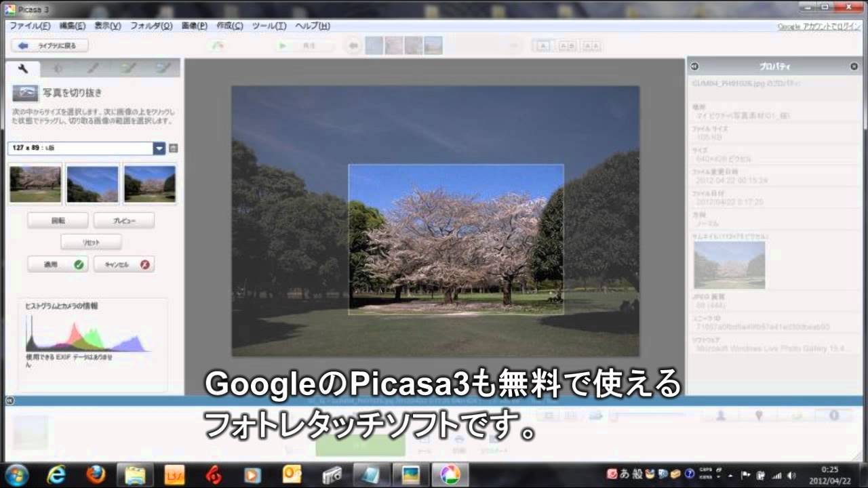Select the third suggested crop thumbnail
The image size is (868, 488).
coord(149,184)
